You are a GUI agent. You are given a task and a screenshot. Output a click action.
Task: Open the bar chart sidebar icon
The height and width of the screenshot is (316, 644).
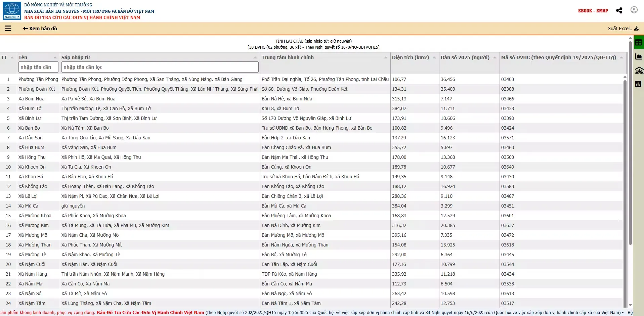(x=638, y=84)
